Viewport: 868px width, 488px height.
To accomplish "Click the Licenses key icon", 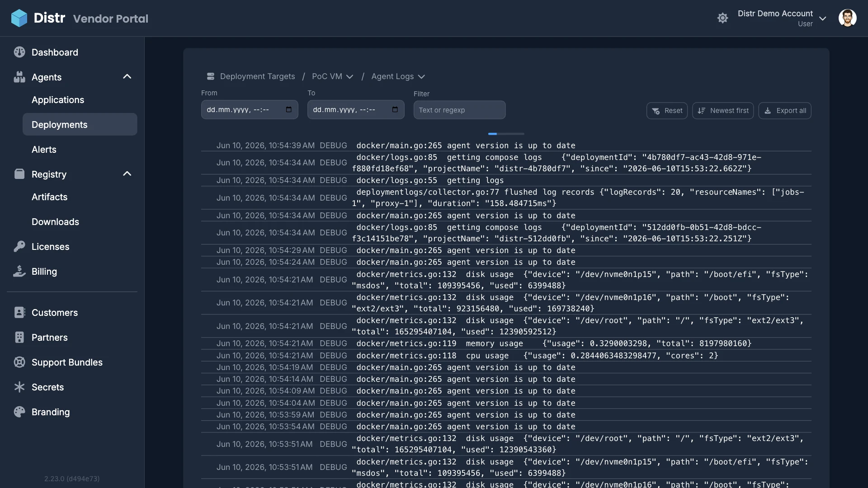I will [x=19, y=246].
